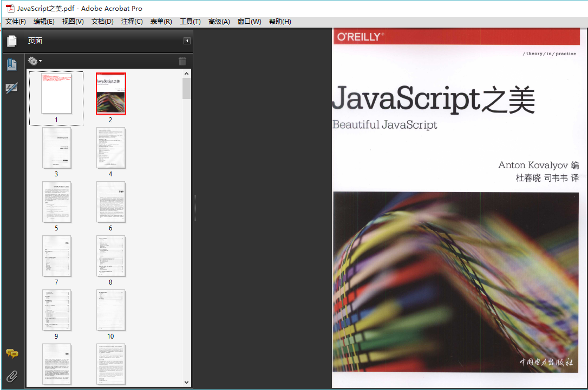The height and width of the screenshot is (390, 588).
Task: Click the Beautiful JavaScript subtitle
Action: point(385,124)
